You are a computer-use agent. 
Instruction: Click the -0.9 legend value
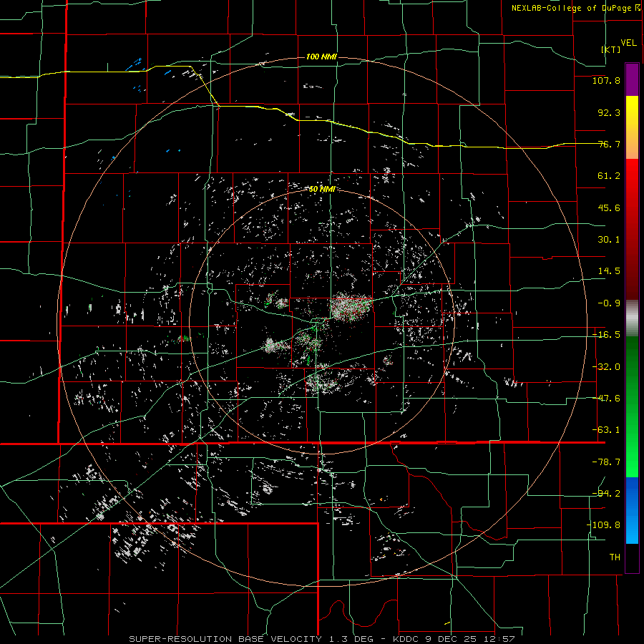click(609, 303)
